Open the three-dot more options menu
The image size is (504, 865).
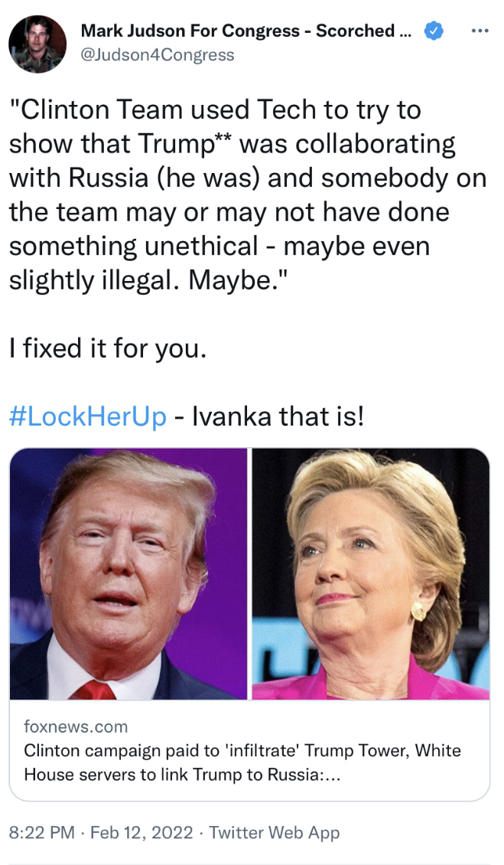tap(480, 31)
